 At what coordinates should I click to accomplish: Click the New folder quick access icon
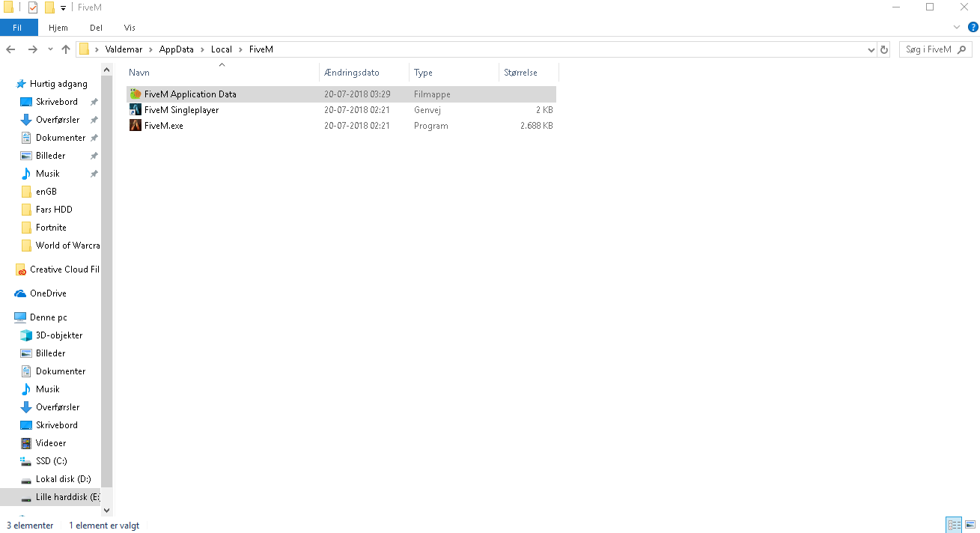click(x=49, y=7)
